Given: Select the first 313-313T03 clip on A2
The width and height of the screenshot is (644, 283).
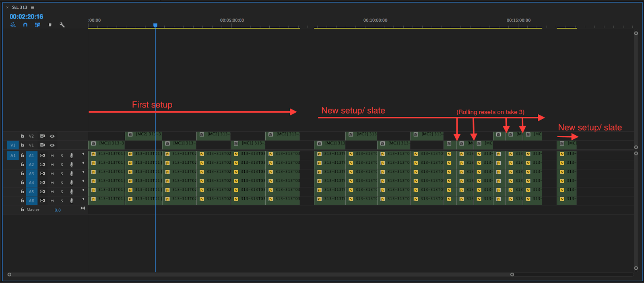Looking at the screenshot, I should [248, 165].
